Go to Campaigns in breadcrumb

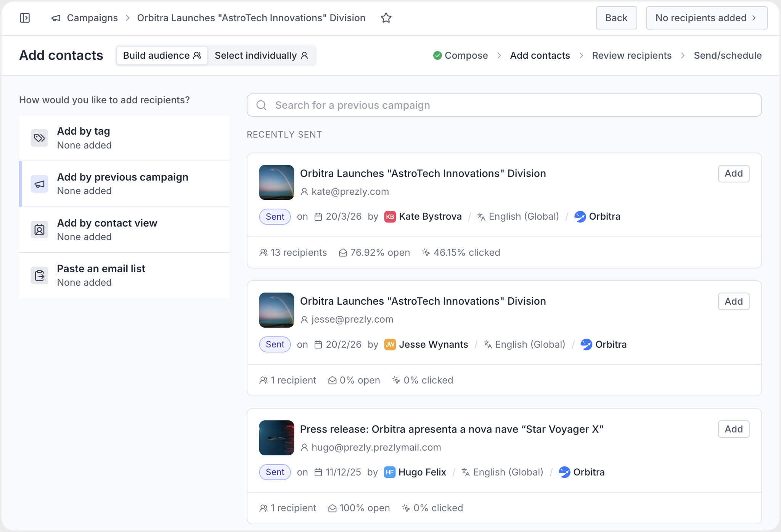coord(92,18)
